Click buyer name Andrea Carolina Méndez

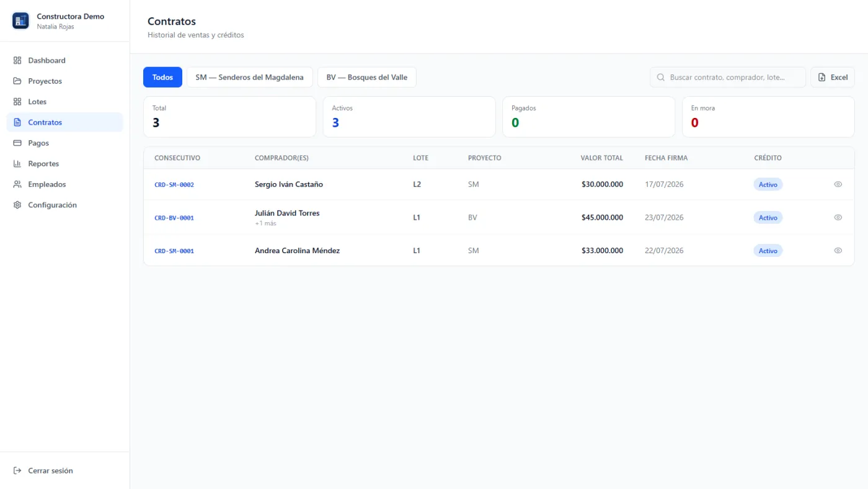297,251
